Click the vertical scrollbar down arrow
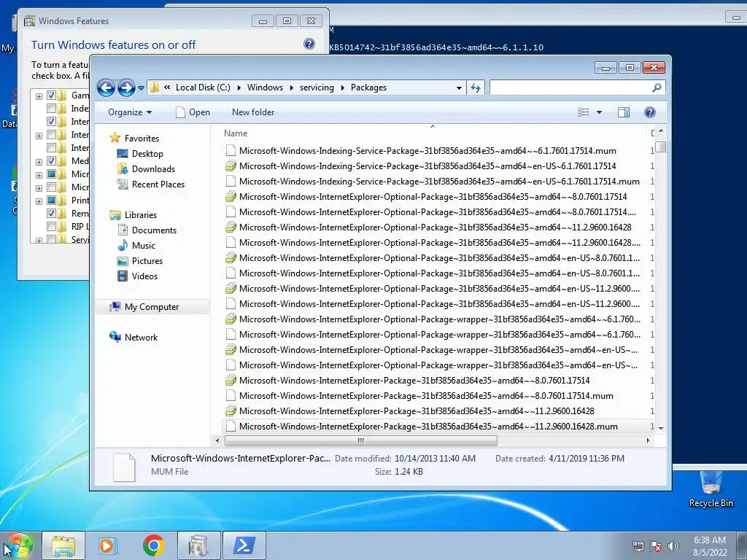The height and width of the screenshot is (560, 747). pyautogui.click(x=661, y=428)
